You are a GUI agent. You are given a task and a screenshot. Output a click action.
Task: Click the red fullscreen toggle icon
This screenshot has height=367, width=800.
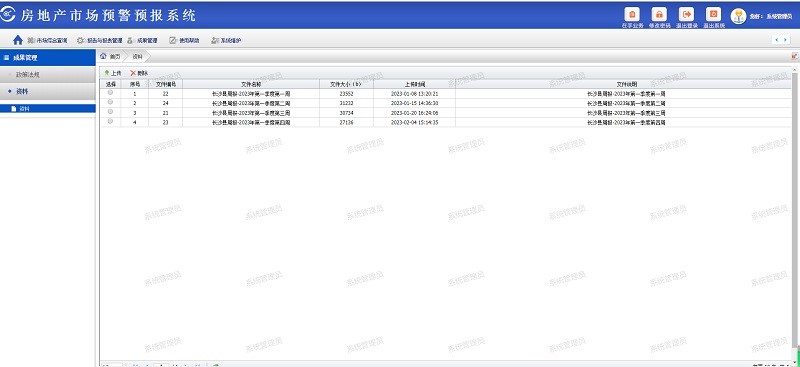click(794, 56)
